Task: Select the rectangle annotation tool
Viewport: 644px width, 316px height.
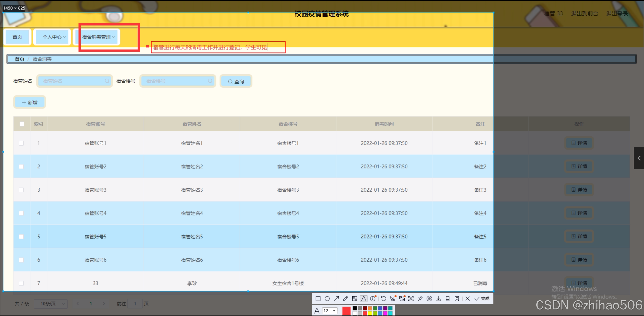Action: click(x=318, y=299)
